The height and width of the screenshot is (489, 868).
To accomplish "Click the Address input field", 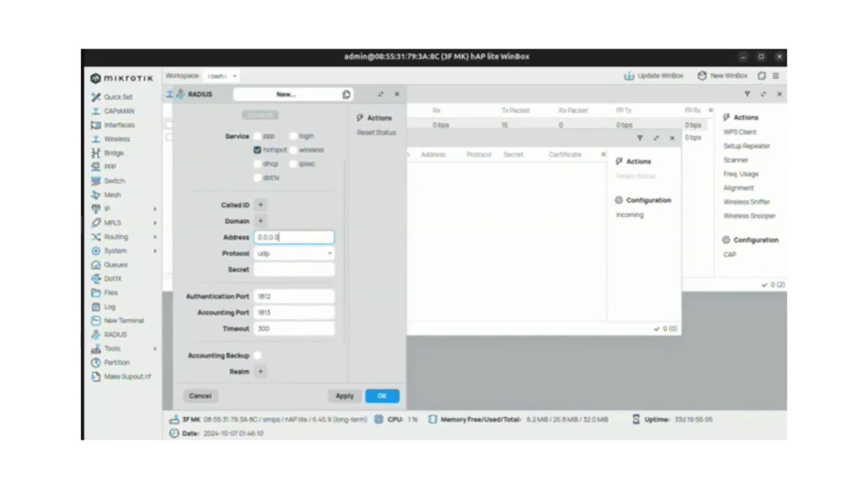I will click(294, 237).
